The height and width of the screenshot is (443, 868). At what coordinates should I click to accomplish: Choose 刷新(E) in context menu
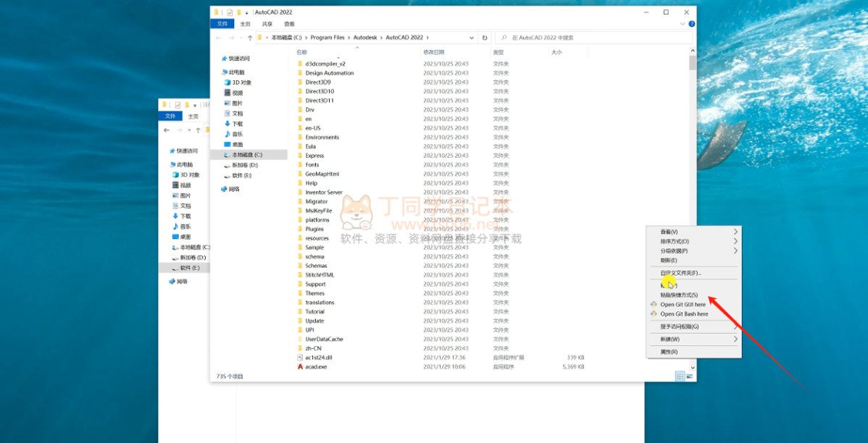[693, 260]
